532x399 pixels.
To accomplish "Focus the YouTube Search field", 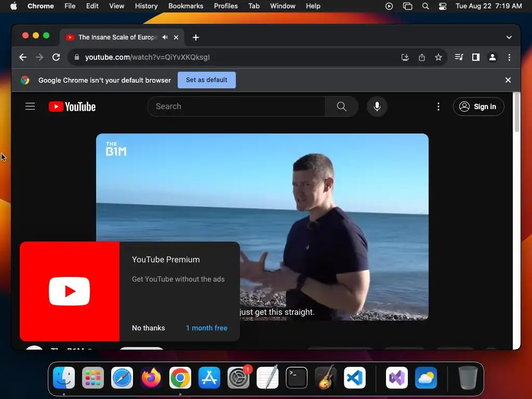I will tap(236, 107).
